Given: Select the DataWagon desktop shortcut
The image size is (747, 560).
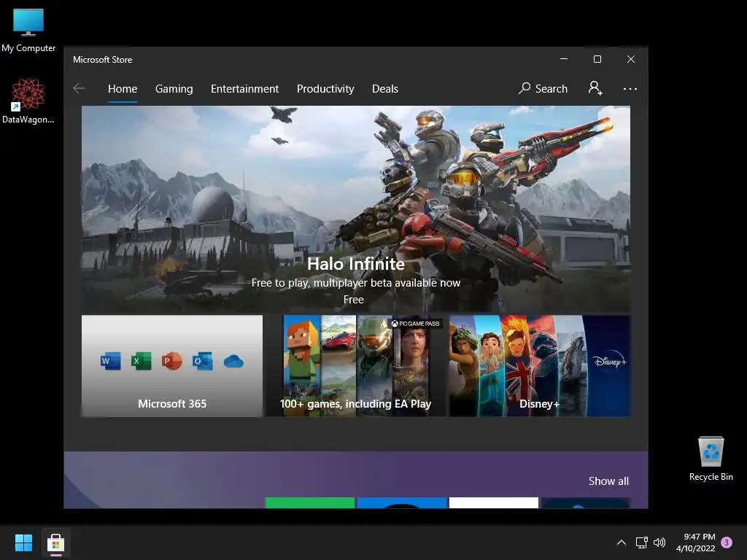Looking at the screenshot, I should point(28,101).
